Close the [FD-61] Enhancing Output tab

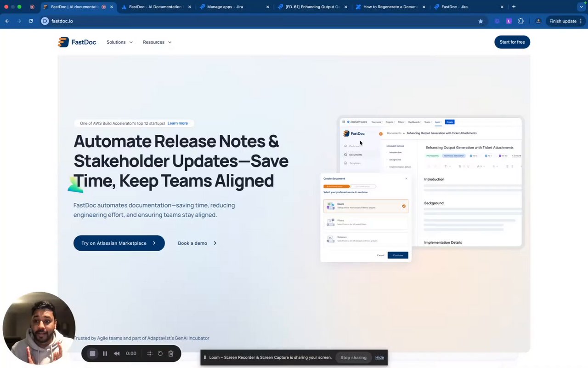point(346,7)
